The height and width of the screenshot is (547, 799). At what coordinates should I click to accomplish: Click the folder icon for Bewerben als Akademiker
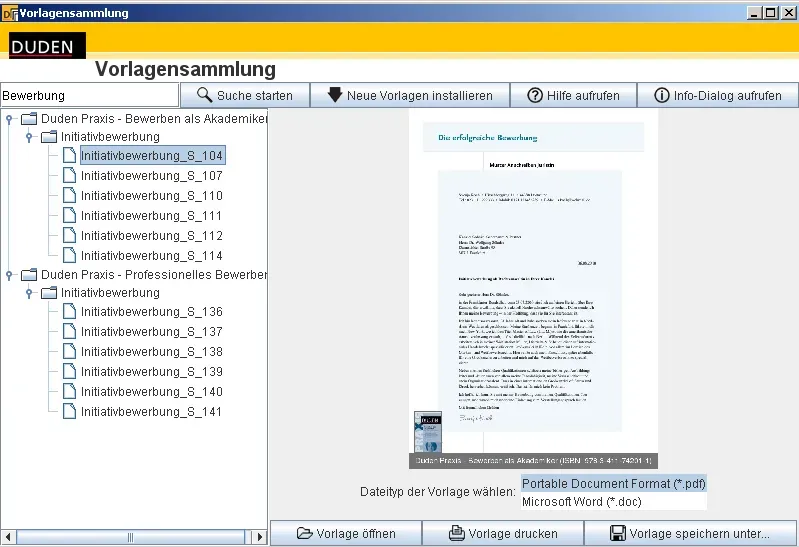[x=29, y=119]
